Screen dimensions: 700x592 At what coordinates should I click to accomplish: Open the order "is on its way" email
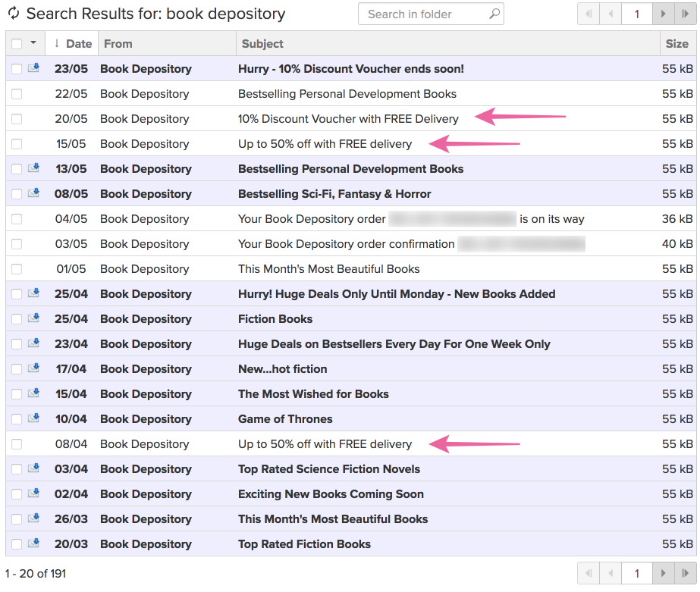(411, 218)
